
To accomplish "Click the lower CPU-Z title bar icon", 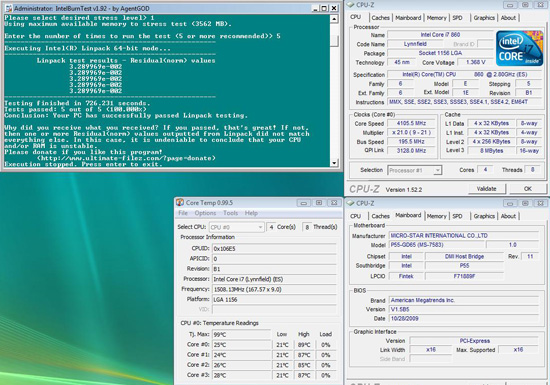I will coord(350,203).
